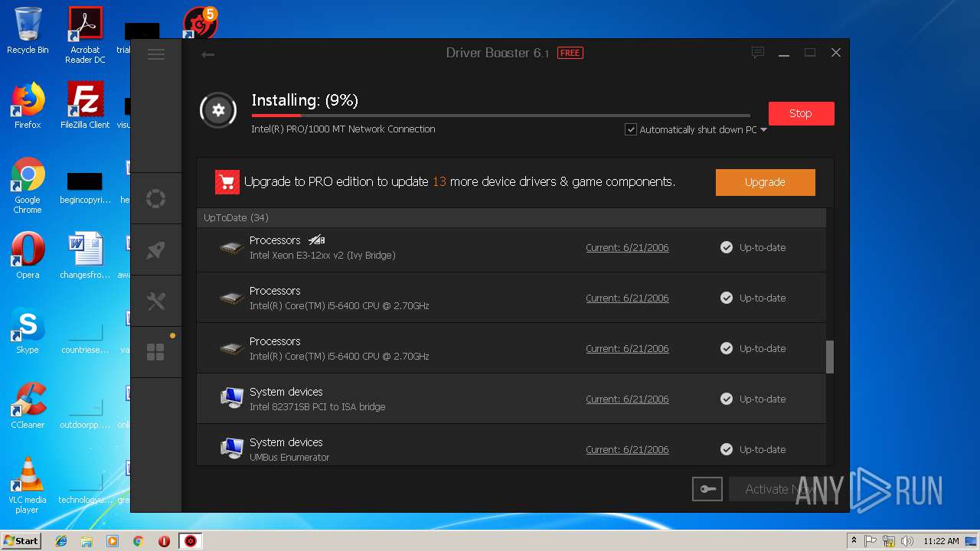Show hidden system tray icons
The height and width of the screenshot is (551, 980).
[854, 540]
